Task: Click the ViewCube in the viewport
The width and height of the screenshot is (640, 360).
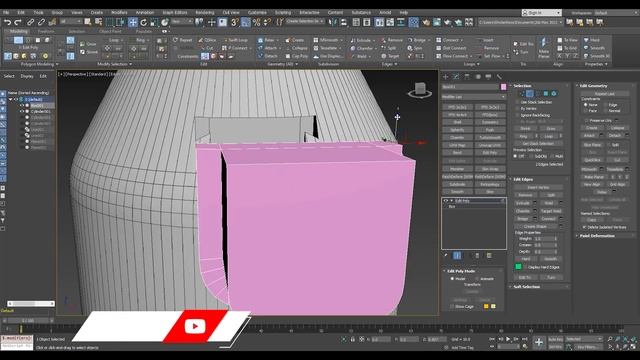Action: coord(420,90)
